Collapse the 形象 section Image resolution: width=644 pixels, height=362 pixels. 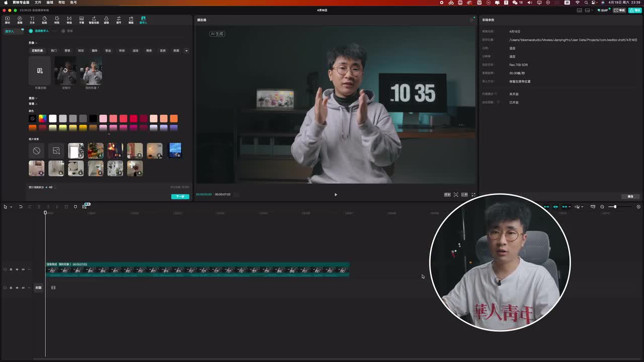click(36, 43)
